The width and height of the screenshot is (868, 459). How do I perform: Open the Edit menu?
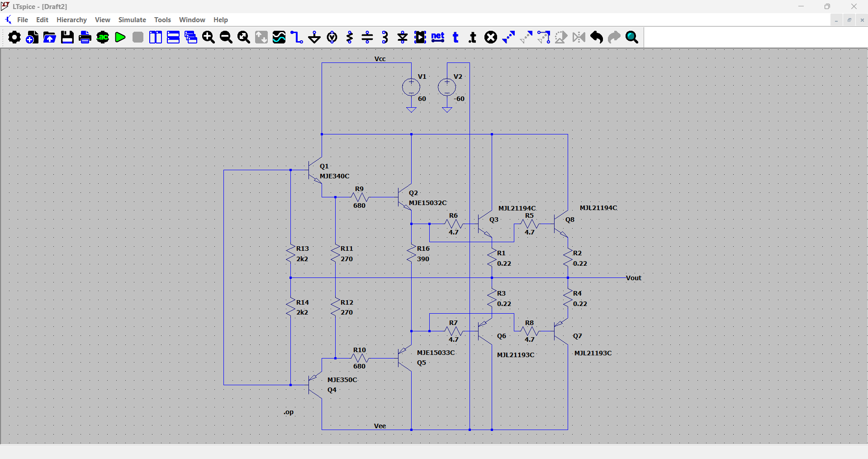pos(42,20)
